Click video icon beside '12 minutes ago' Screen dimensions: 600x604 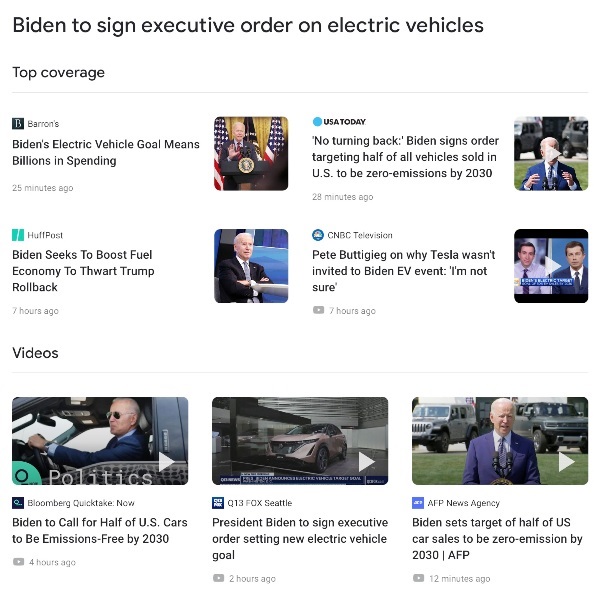pos(418,578)
